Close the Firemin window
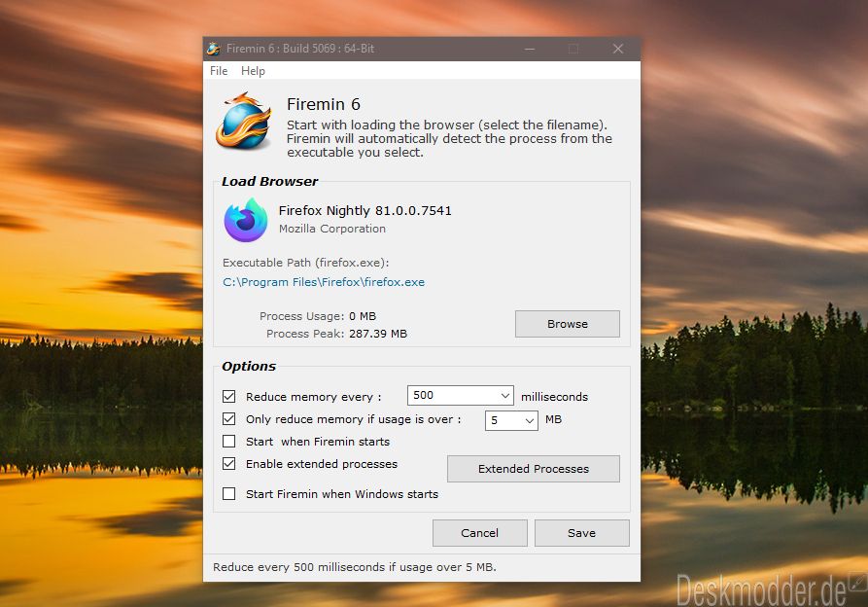Screen dimensions: 868x607 pos(618,49)
